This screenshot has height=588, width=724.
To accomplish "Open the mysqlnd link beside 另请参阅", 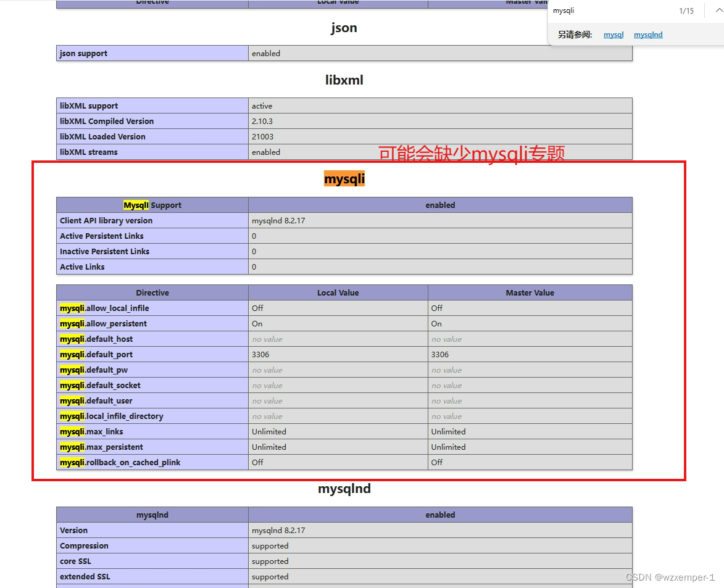I will coord(647,35).
